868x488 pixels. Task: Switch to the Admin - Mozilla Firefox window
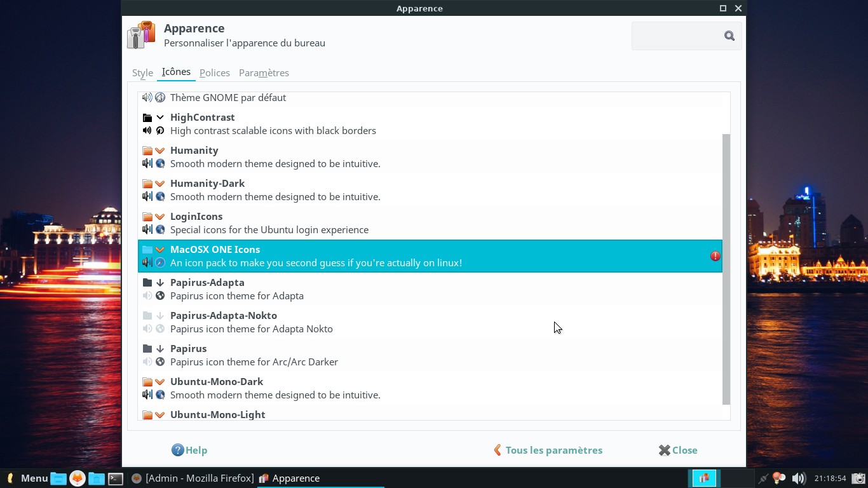point(192,478)
